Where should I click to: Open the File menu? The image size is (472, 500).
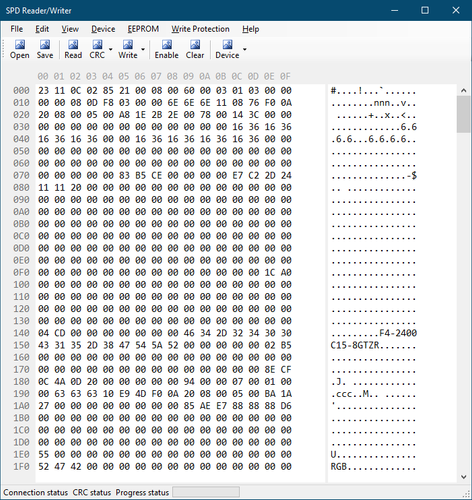(17, 29)
